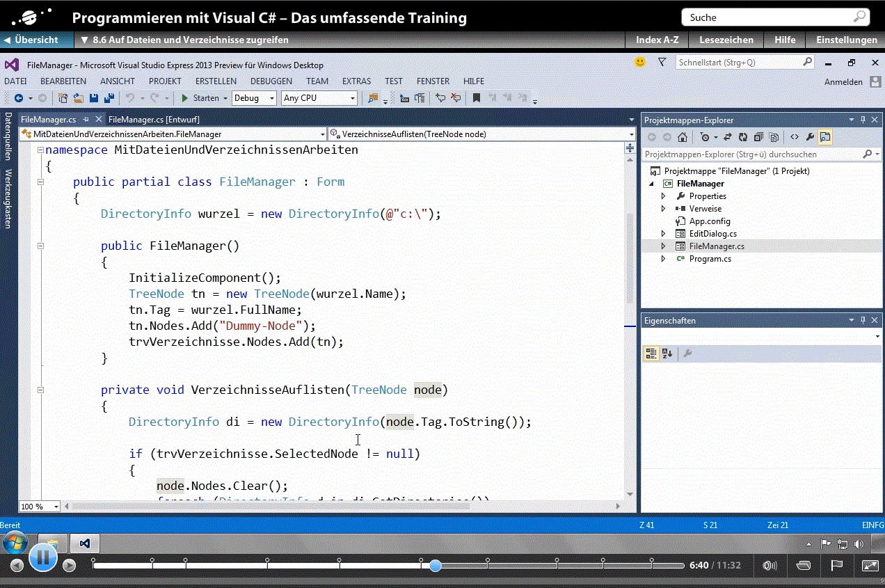Screen dimensions: 885x588
Task: Open Einstellungen in the training player
Action: tap(846, 40)
